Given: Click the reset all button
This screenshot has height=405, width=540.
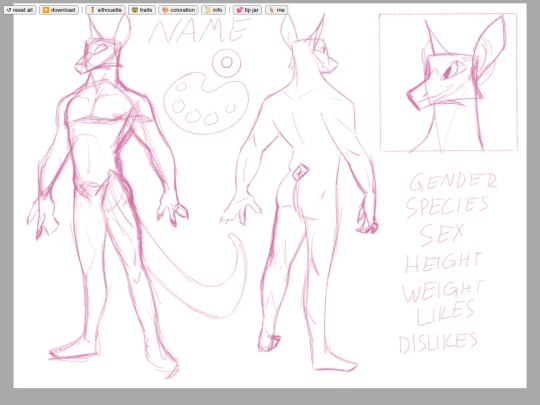Looking at the screenshot, I should click(20, 10).
